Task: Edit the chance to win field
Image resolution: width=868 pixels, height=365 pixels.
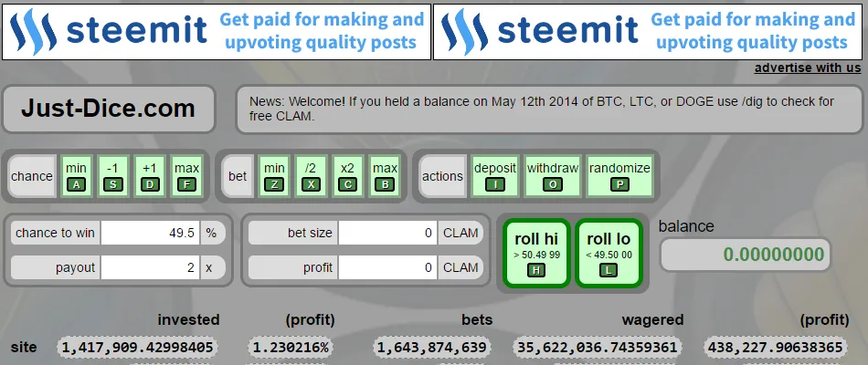Action: (x=150, y=233)
